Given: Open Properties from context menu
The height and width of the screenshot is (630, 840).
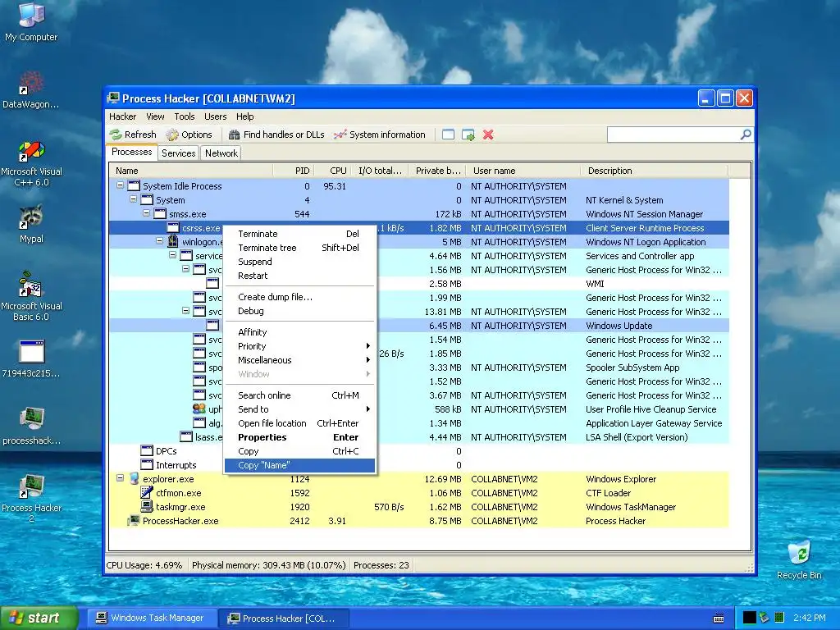Looking at the screenshot, I should coord(299,436).
